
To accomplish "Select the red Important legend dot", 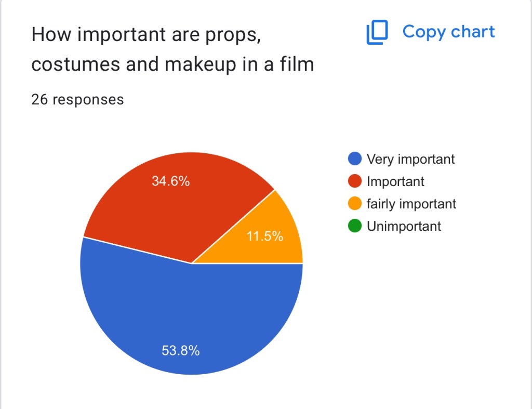I will [355, 181].
